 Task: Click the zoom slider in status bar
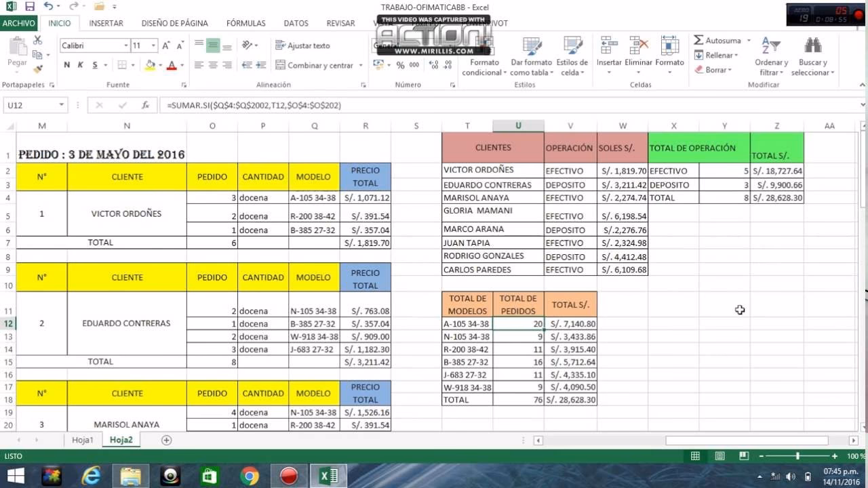point(797,456)
